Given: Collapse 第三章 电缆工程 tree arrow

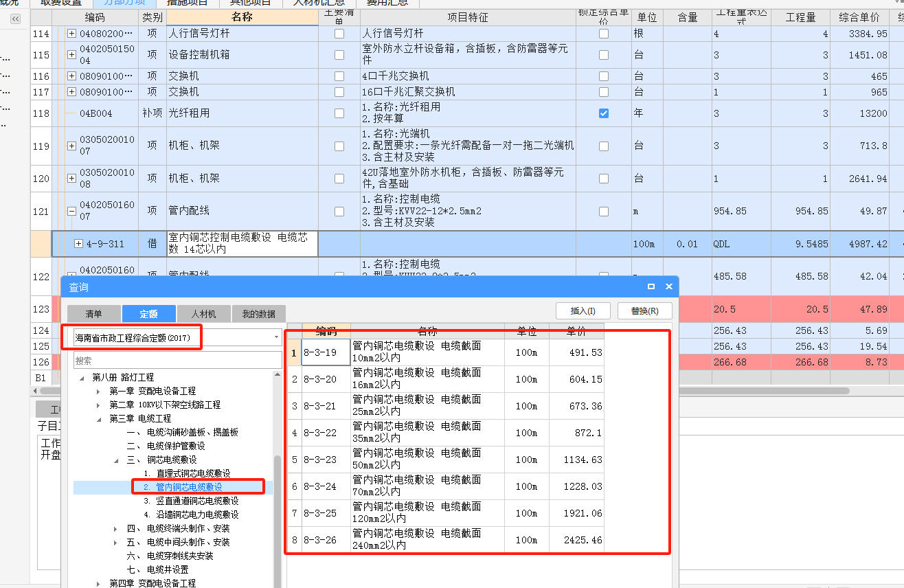Looking at the screenshot, I should [x=99, y=419].
